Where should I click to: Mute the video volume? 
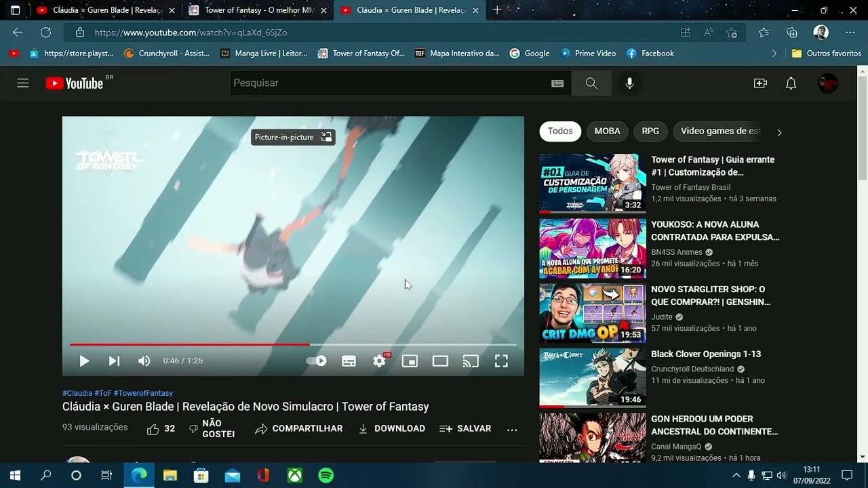144,361
